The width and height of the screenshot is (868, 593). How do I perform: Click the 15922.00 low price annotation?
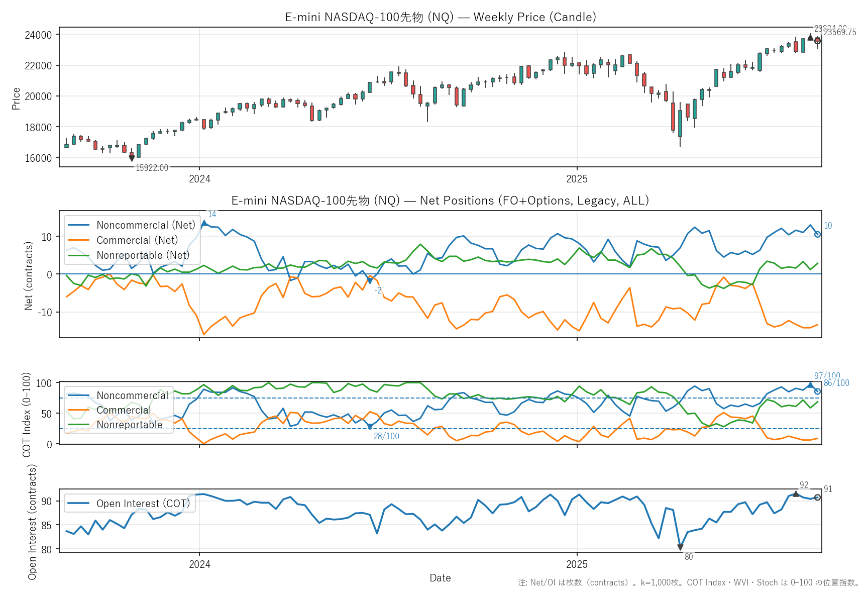[x=152, y=168]
